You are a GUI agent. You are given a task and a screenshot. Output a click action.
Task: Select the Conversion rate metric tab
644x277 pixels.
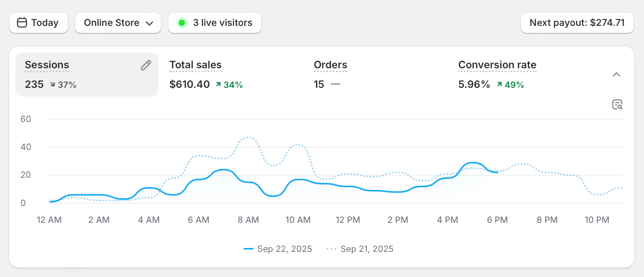pyautogui.click(x=497, y=65)
